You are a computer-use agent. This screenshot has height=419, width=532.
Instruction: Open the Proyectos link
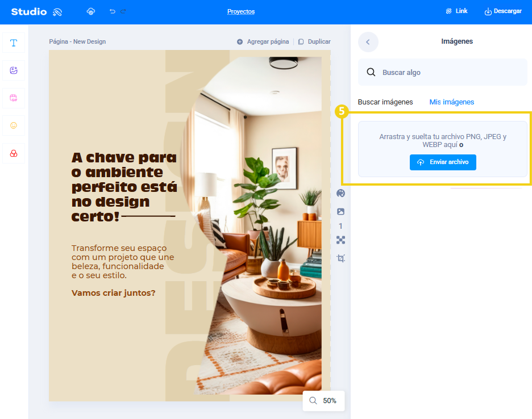point(241,11)
